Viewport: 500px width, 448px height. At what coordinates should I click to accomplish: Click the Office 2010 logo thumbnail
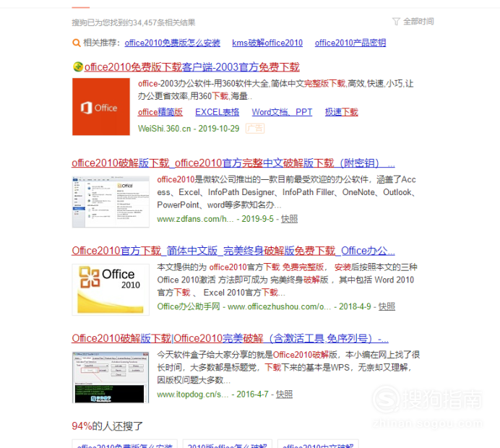111,290
